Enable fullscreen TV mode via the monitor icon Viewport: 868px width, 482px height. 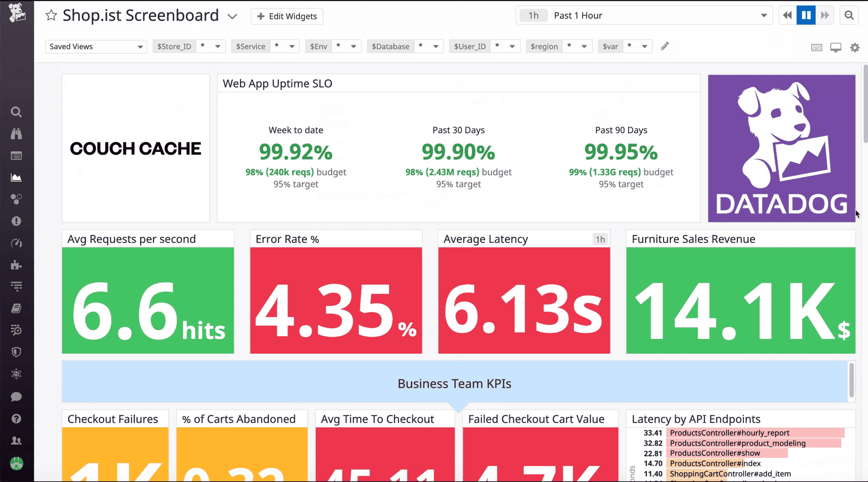click(x=835, y=47)
